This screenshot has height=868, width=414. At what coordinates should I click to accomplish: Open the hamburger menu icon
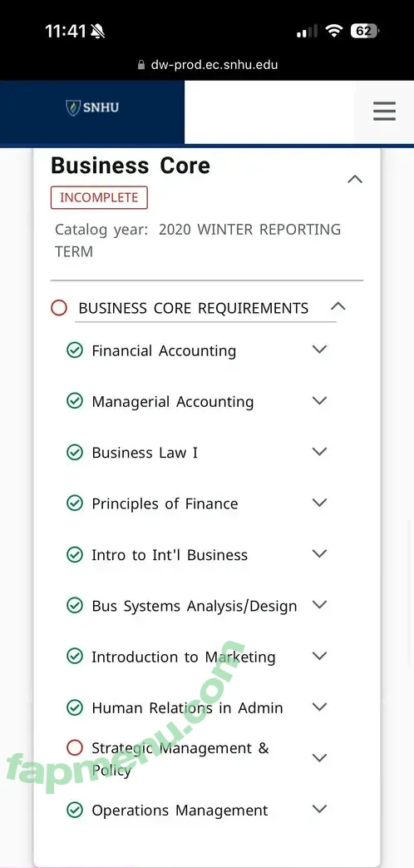click(x=384, y=111)
